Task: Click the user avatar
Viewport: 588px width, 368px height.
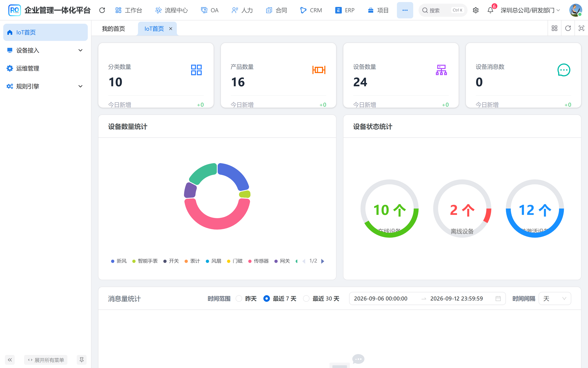Action: coord(576,10)
